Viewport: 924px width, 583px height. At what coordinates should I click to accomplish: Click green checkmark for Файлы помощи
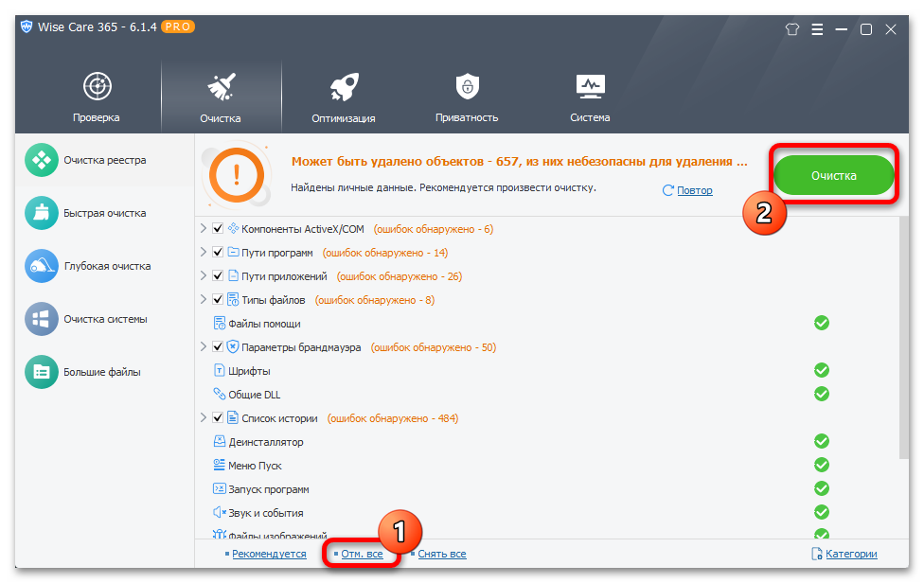(822, 323)
